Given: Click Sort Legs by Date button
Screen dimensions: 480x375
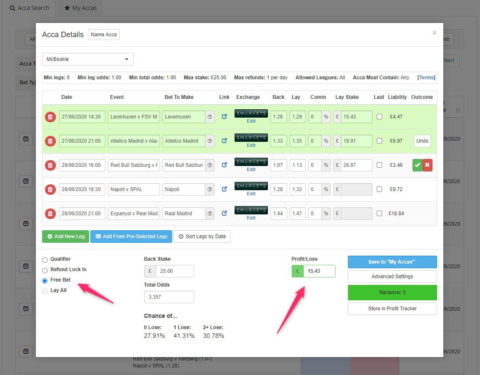Looking at the screenshot, I should pyautogui.click(x=202, y=236).
